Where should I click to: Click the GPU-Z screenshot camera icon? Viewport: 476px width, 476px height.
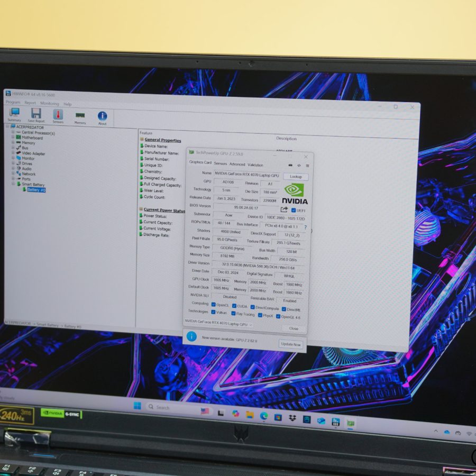[x=290, y=166]
